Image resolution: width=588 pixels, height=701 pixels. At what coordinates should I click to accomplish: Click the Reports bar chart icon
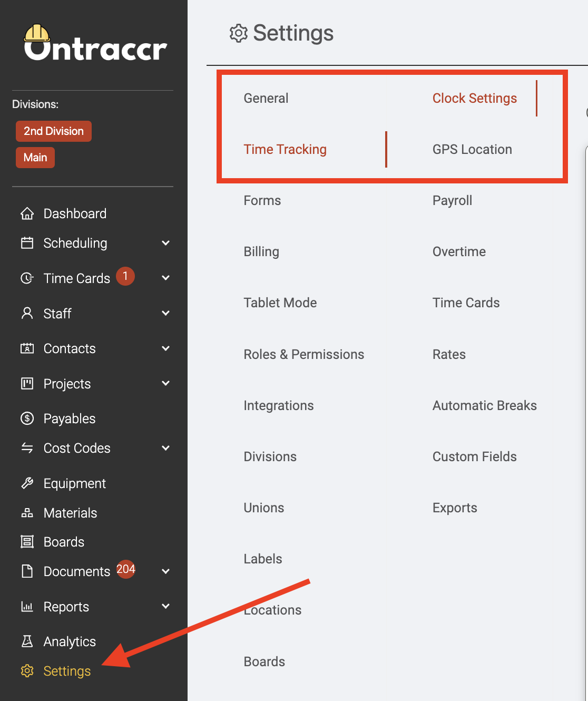click(x=27, y=607)
